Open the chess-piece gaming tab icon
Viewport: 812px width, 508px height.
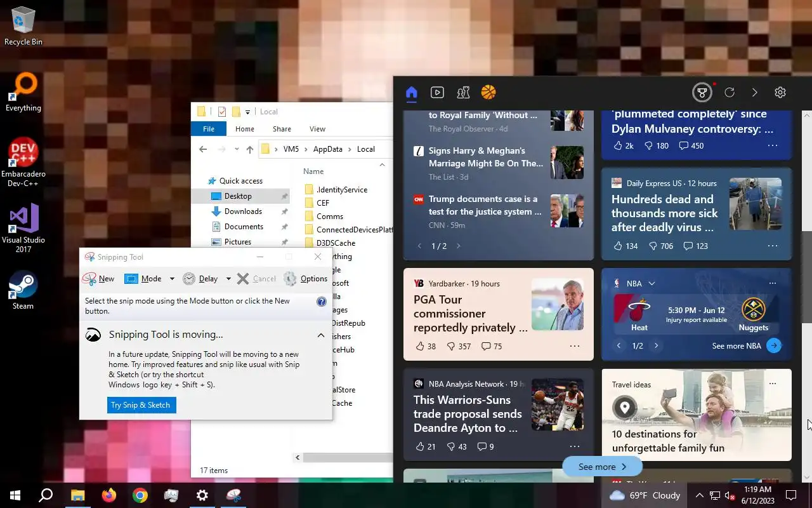click(463, 93)
